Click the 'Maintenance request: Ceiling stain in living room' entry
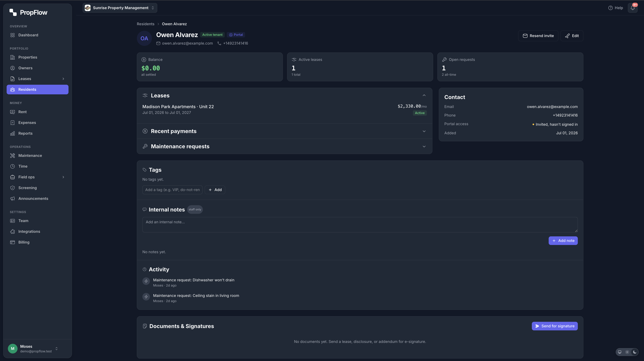 [196, 295]
